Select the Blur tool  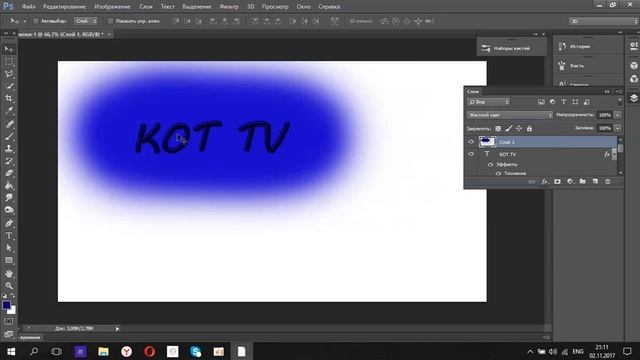coord(9,198)
